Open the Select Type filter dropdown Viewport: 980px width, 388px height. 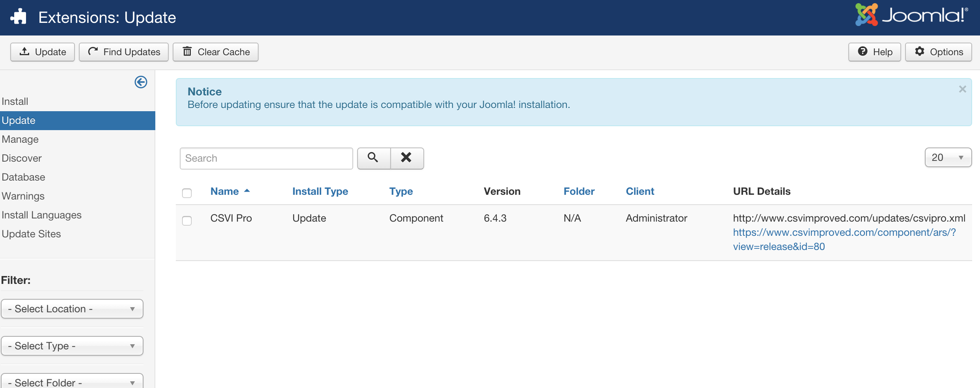coord(72,346)
